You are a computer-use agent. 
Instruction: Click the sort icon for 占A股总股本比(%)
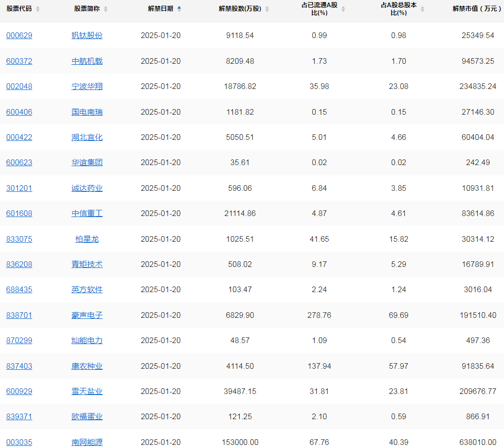(421, 9)
